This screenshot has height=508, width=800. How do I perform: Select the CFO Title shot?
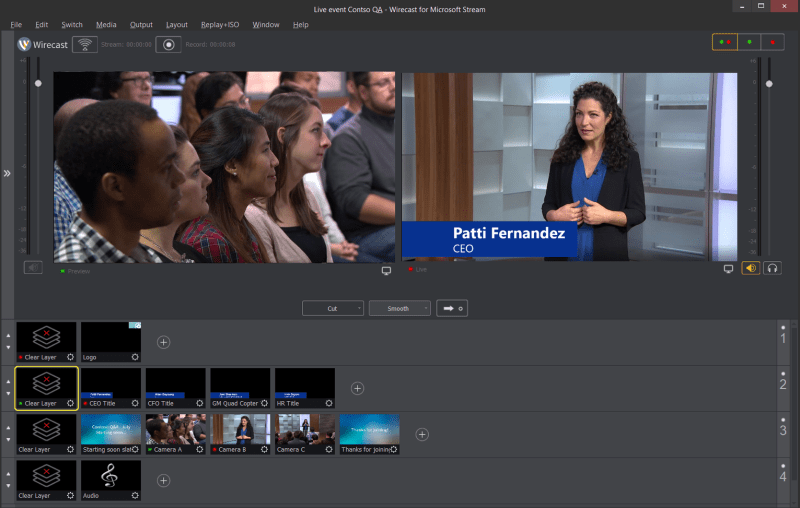(x=176, y=388)
